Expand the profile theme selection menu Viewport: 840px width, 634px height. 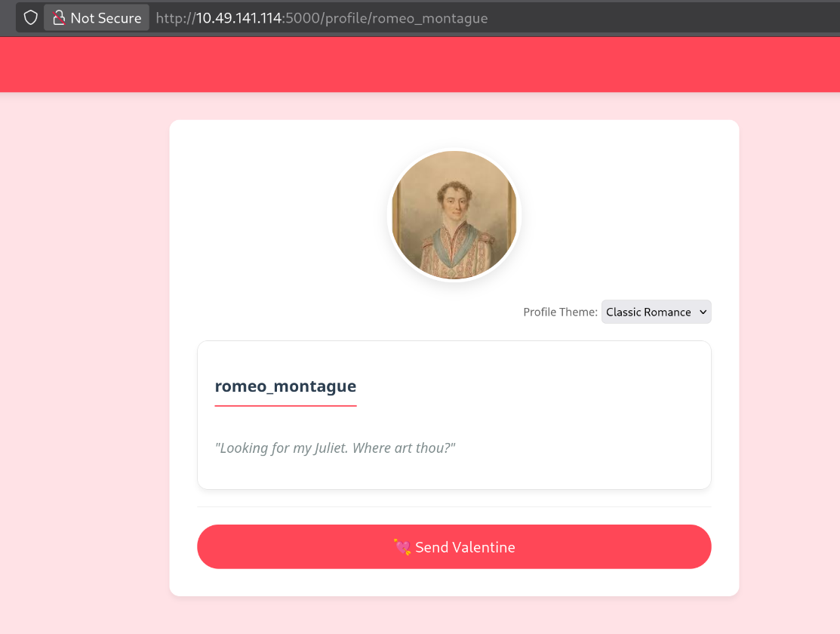tap(656, 312)
